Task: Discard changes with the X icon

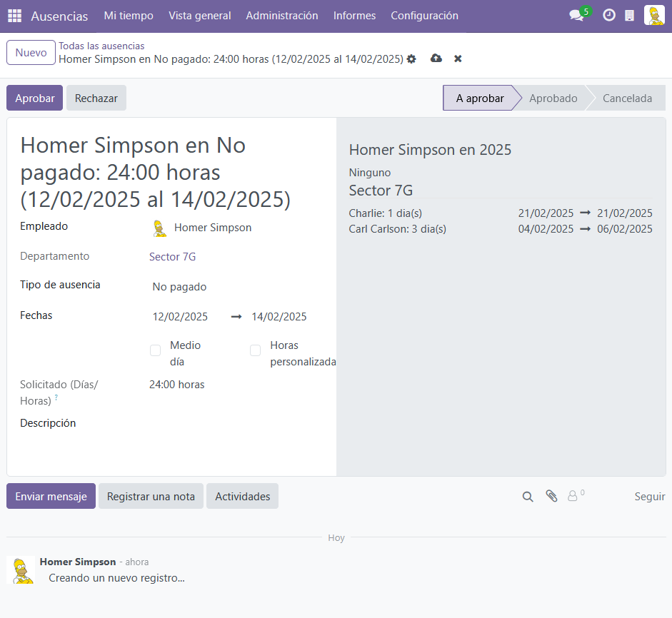Action: (458, 59)
